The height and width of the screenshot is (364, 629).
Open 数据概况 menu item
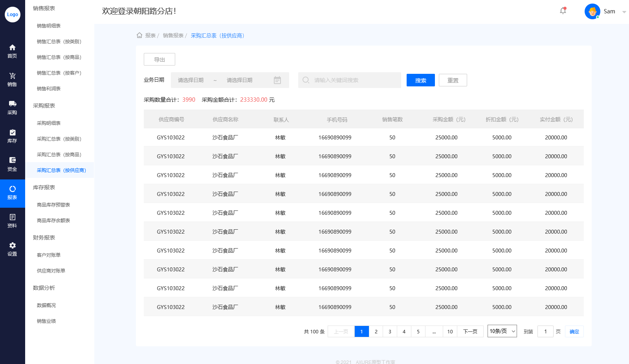coord(46,305)
